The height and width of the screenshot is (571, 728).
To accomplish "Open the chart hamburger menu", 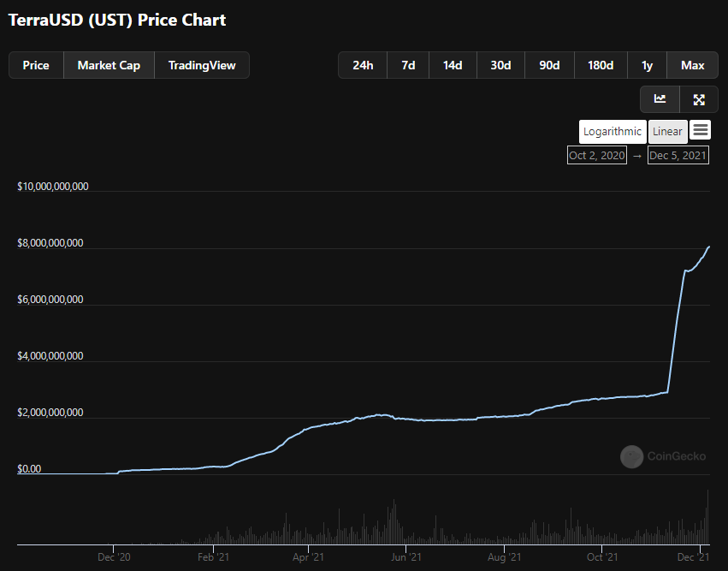I will 701,130.
